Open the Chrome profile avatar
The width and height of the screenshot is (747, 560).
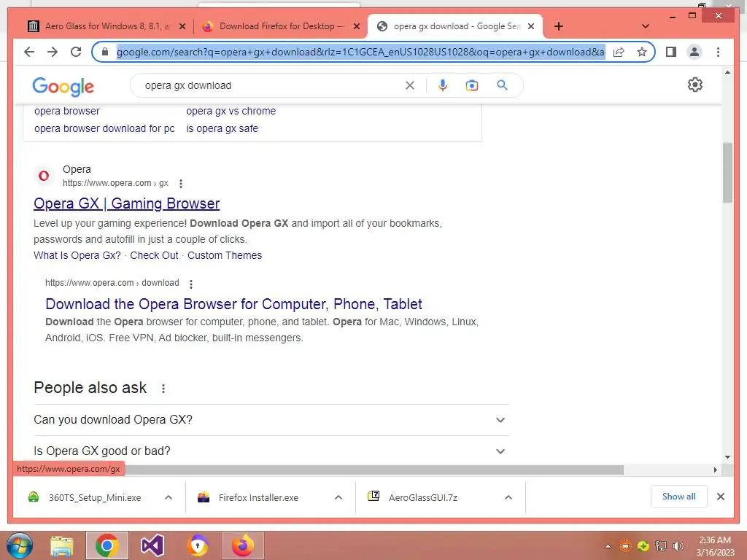tap(694, 52)
